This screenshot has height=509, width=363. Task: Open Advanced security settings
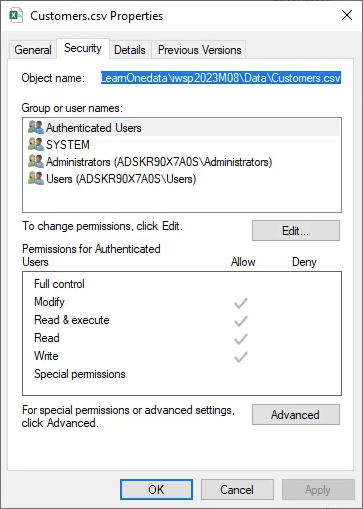(x=296, y=415)
